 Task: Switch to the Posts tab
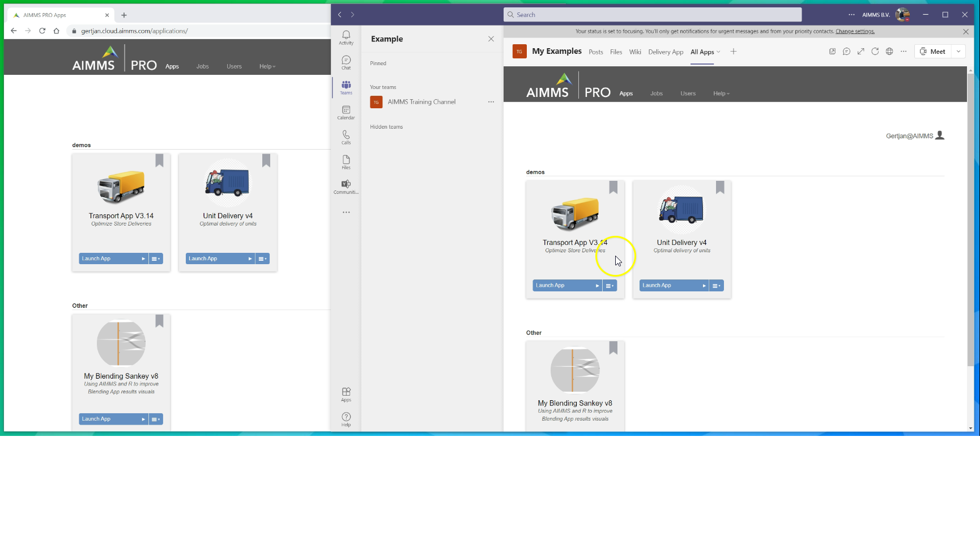(596, 52)
